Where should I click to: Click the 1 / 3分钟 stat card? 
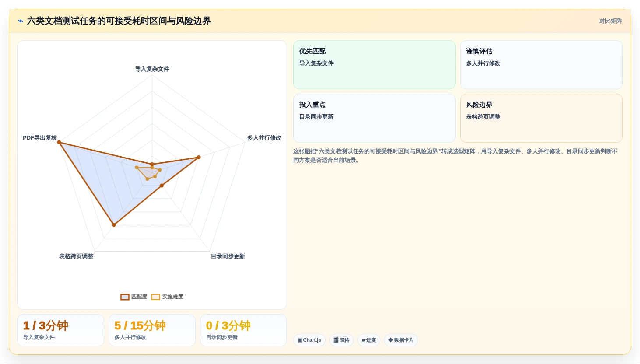[60, 330]
